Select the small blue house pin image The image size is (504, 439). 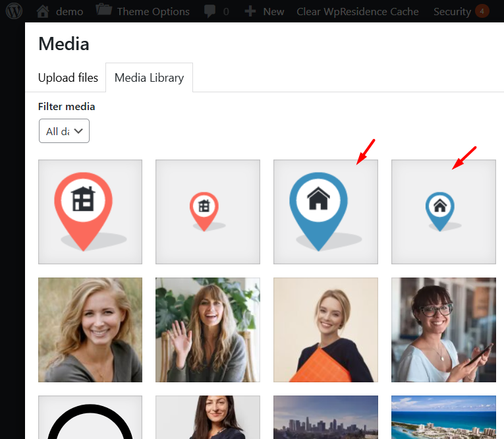coord(443,212)
